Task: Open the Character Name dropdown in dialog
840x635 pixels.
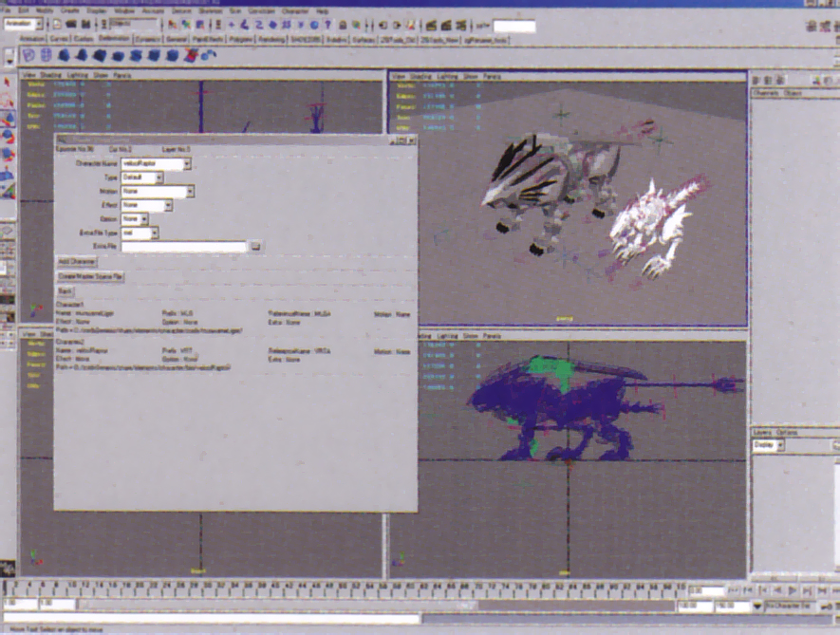Action: [156, 163]
